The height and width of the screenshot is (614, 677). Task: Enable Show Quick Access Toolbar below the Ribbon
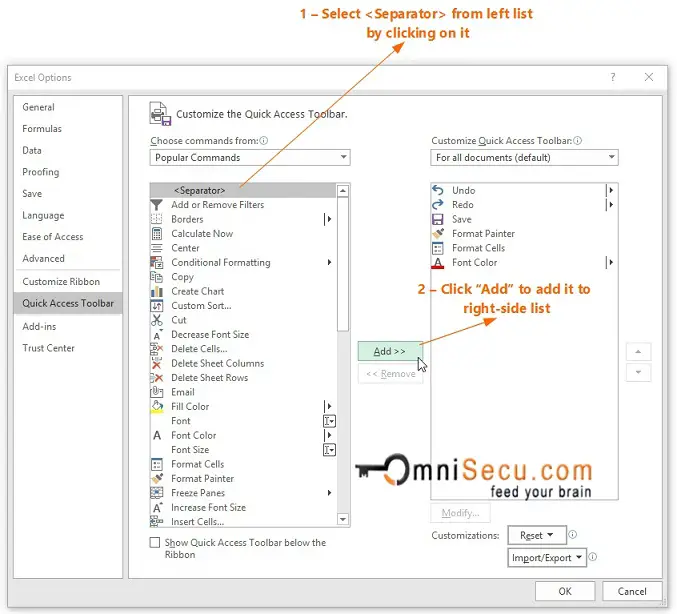[x=155, y=542]
